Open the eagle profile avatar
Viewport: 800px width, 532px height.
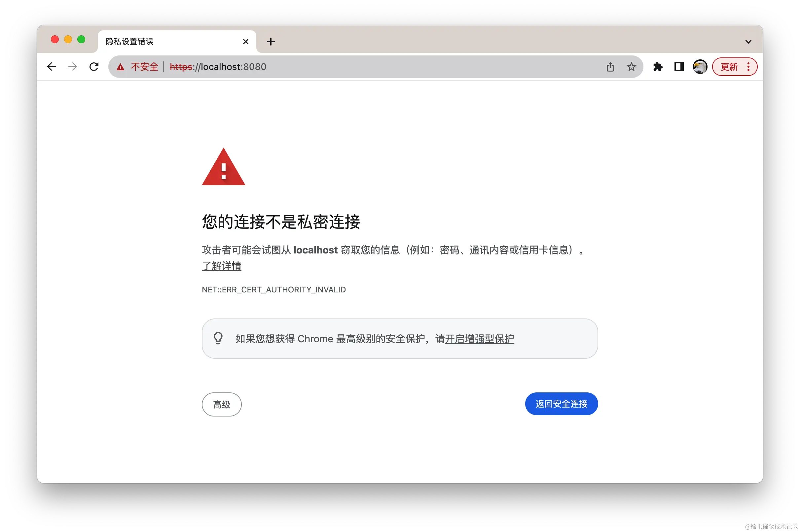(700, 67)
